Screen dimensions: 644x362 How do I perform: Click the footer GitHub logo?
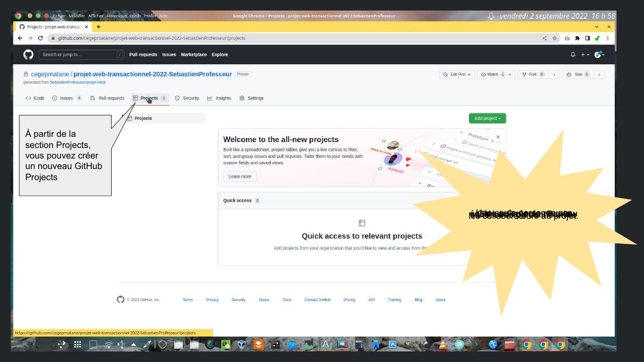click(x=121, y=299)
